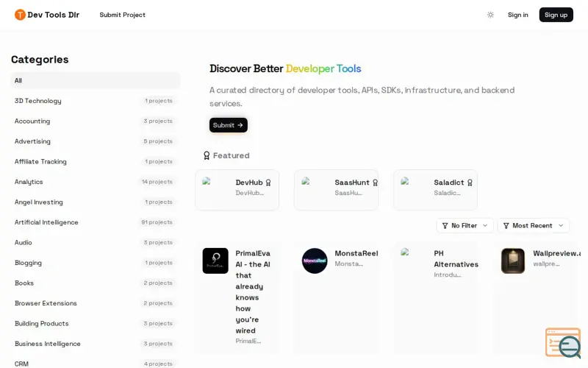Open the Business Intelligence category
The height and width of the screenshot is (368, 588).
(96, 344)
